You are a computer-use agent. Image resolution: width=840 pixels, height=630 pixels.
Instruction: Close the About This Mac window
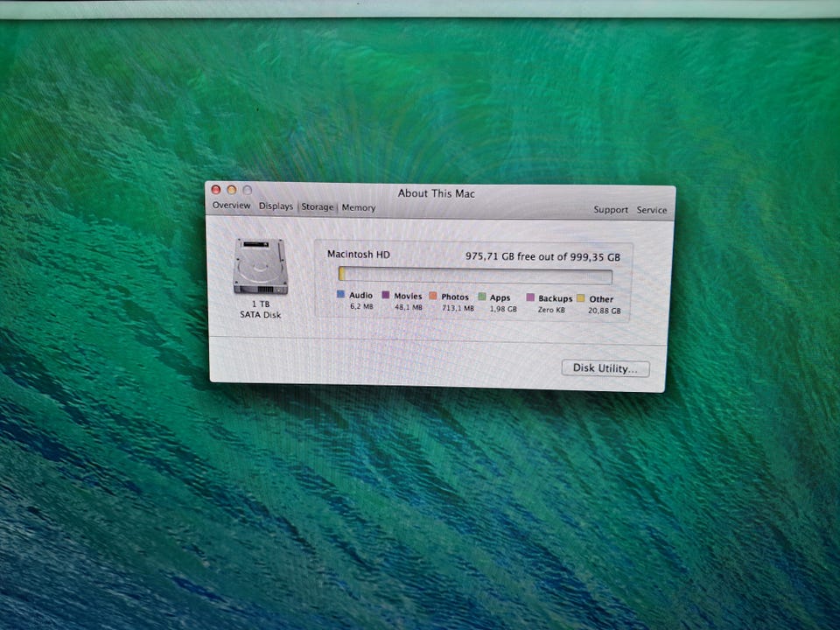pos(216,189)
